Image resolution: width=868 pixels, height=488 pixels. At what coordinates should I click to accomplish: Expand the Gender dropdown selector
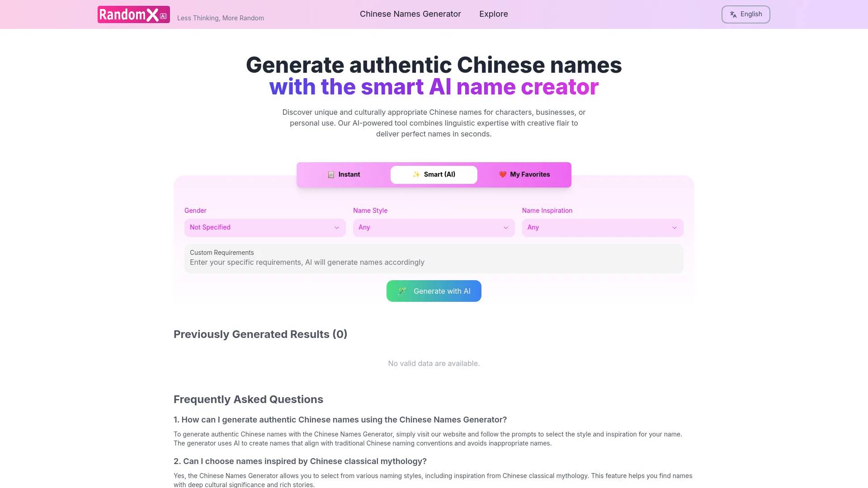tap(264, 227)
